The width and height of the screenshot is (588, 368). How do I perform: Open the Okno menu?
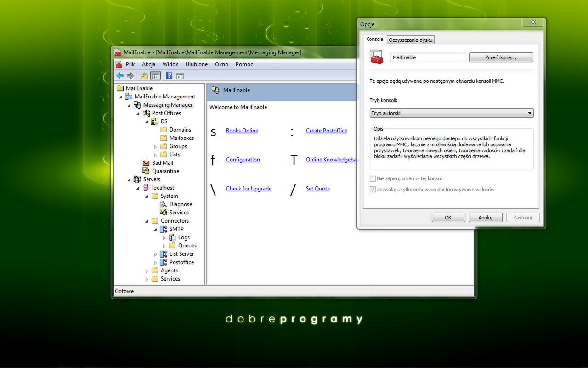221,64
